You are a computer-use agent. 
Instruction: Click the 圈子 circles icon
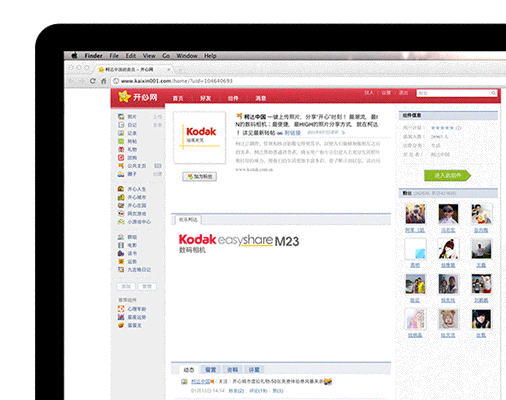(121, 174)
